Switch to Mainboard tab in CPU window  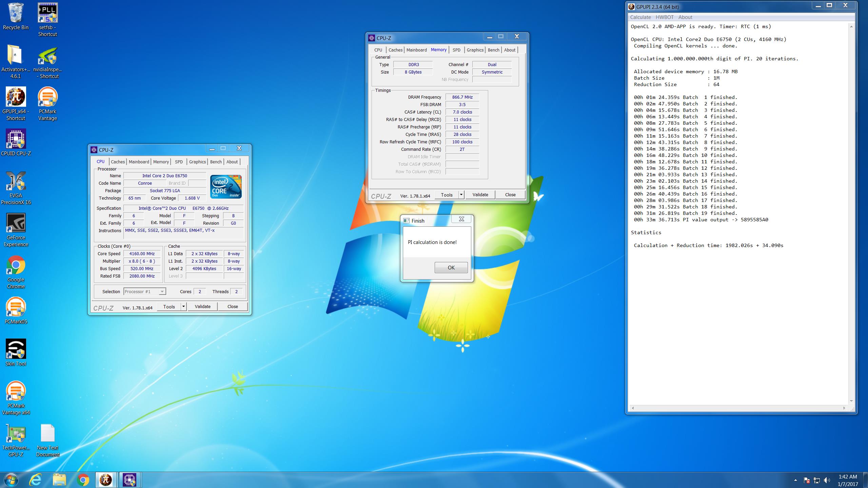point(139,162)
